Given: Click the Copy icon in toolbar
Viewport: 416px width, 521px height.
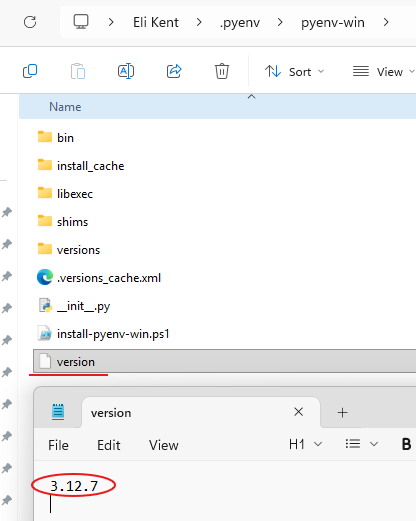Looking at the screenshot, I should tap(30, 71).
